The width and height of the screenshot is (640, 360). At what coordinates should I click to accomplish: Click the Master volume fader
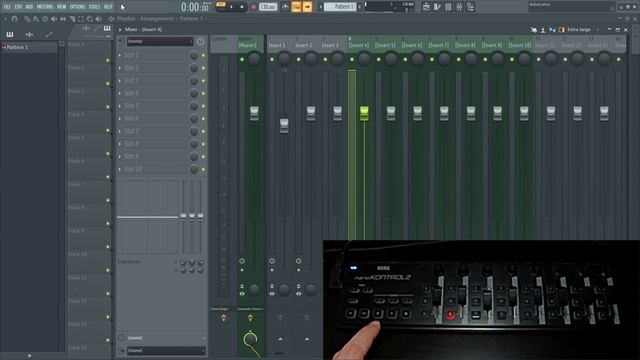coord(254,113)
